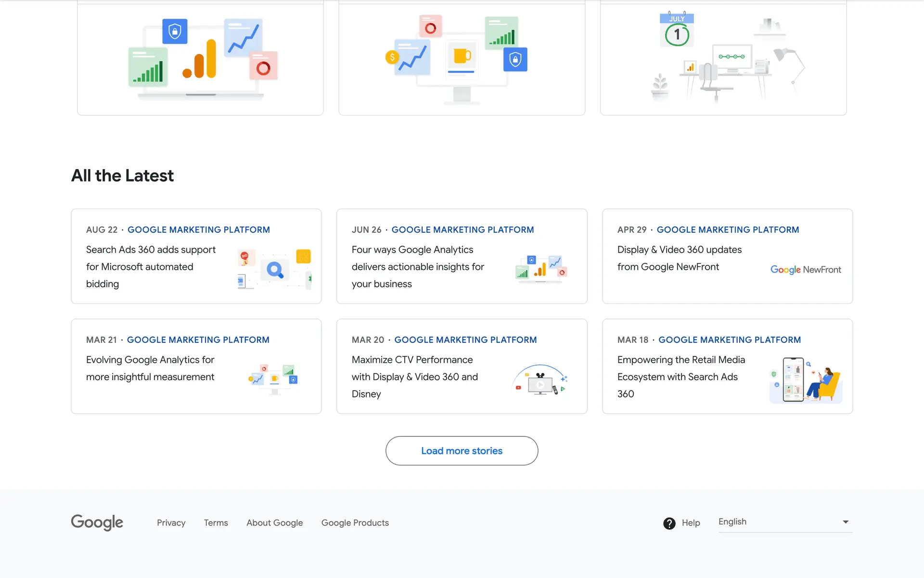Open the Google Products footer link
This screenshot has width=924, height=578.
tap(355, 523)
